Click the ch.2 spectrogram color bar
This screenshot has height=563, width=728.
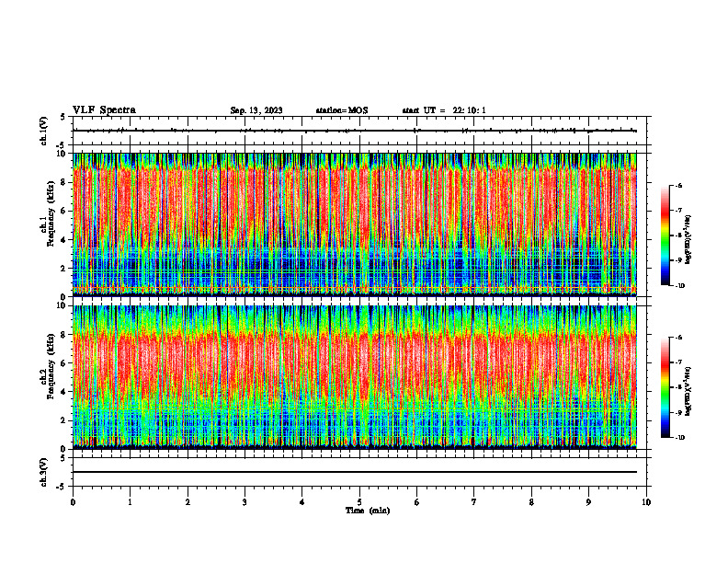(x=665, y=387)
